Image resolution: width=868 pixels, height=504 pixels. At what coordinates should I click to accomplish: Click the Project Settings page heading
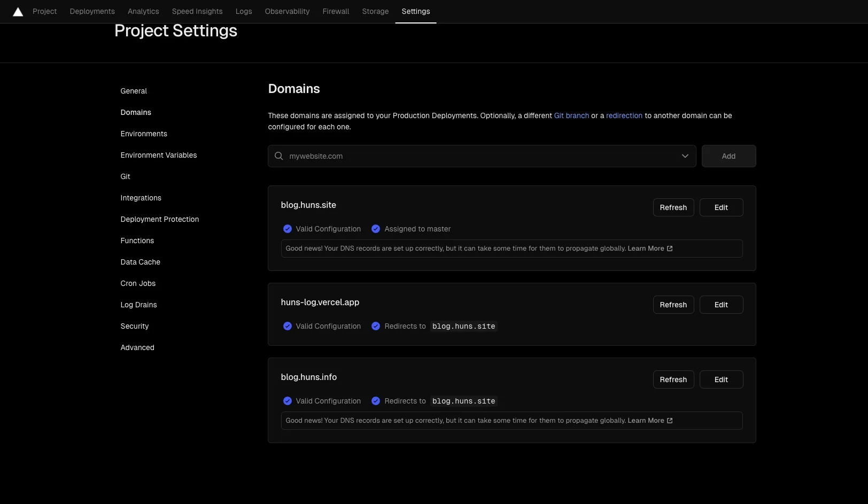pyautogui.click(x=176, y=31)
